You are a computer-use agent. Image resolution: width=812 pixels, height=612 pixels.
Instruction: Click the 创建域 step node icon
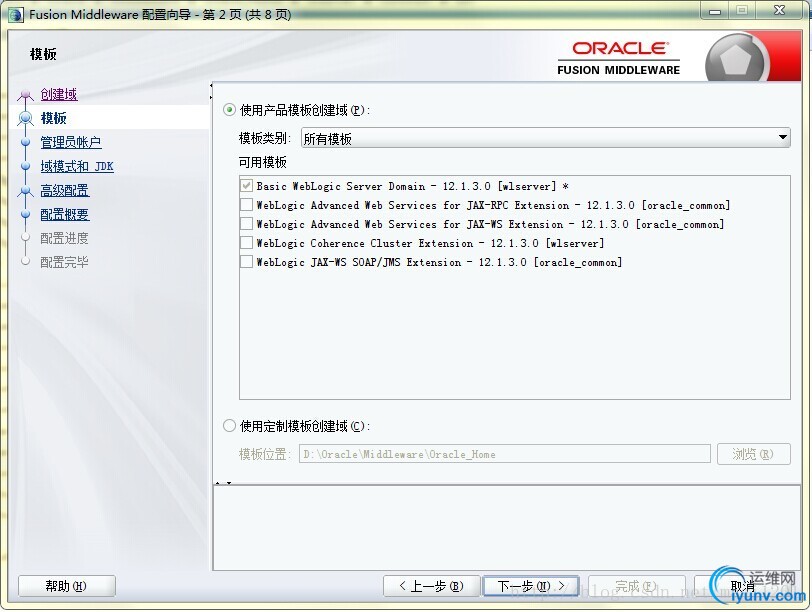coord(25,95)
